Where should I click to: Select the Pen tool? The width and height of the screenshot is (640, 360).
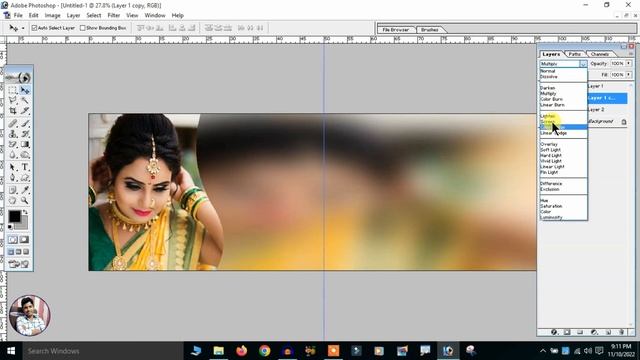click(13, 178)
